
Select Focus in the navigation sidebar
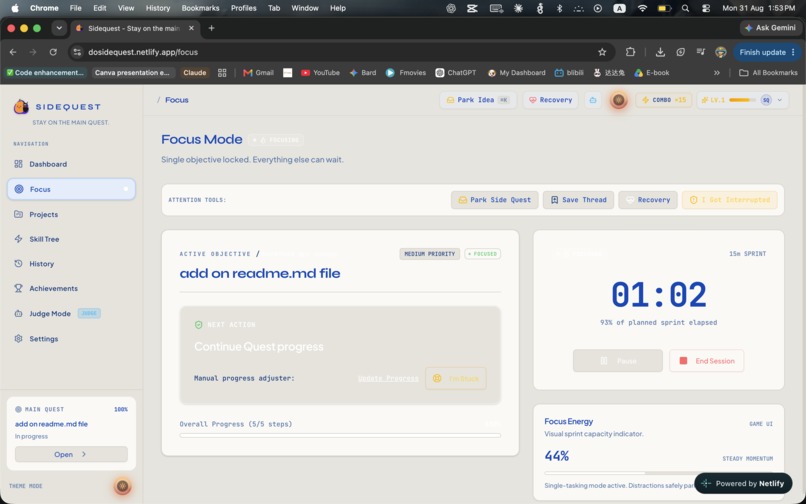71,189
